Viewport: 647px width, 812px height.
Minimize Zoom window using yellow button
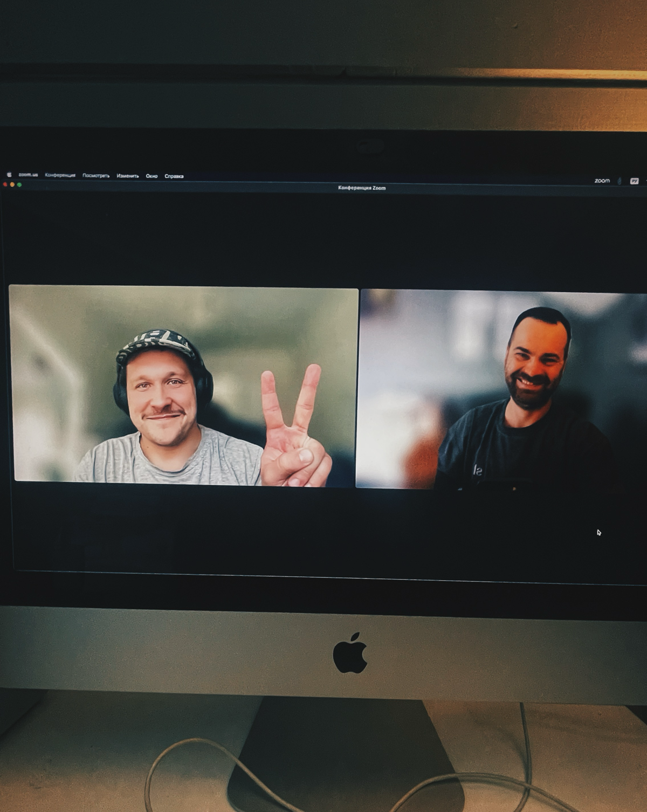(12, 184)
